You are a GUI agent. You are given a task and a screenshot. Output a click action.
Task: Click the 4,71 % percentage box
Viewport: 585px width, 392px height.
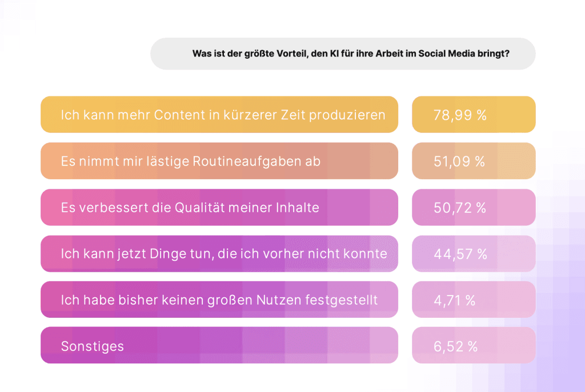[x=474, y=300]
